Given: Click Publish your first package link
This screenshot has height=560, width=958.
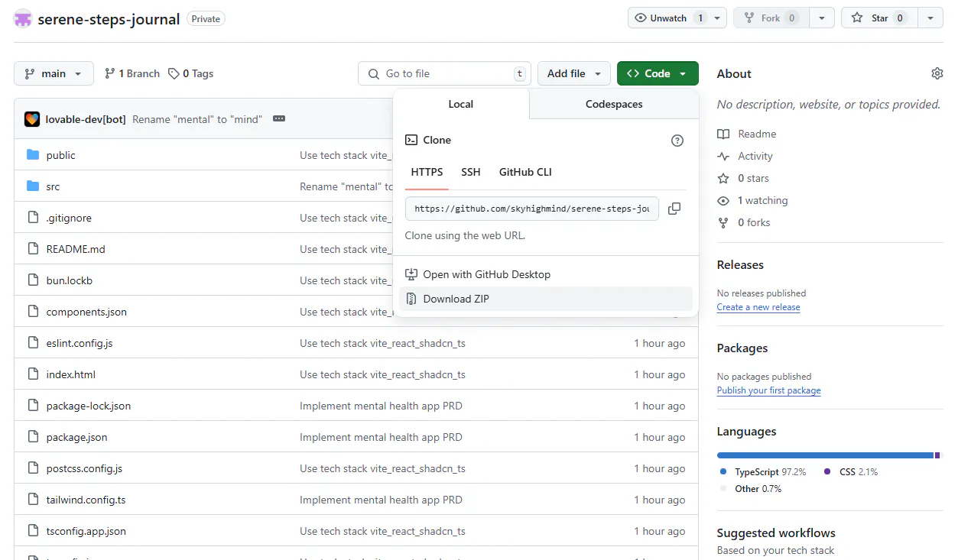Looking at the screenshot, I should click(768, 390).
